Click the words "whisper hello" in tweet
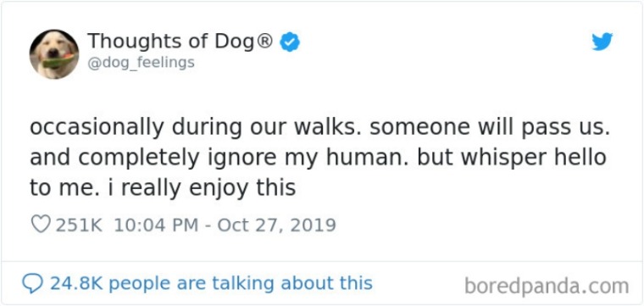The width and height of the screenshot is (644, 306). [x=534, y=158]
